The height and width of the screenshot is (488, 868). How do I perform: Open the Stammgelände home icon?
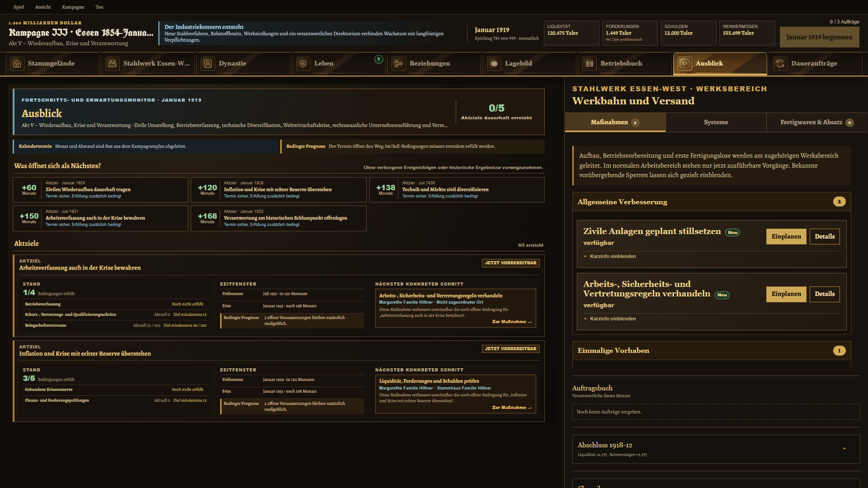17,64
